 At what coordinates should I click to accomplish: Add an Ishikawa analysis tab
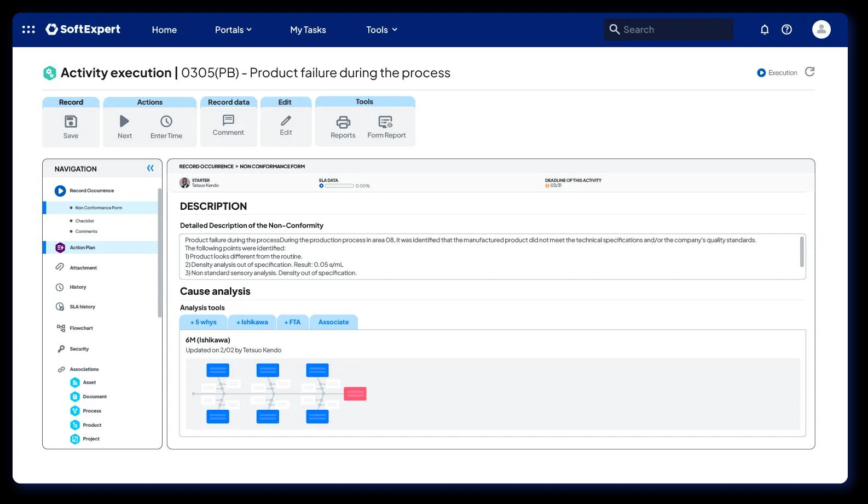(252, 322)
